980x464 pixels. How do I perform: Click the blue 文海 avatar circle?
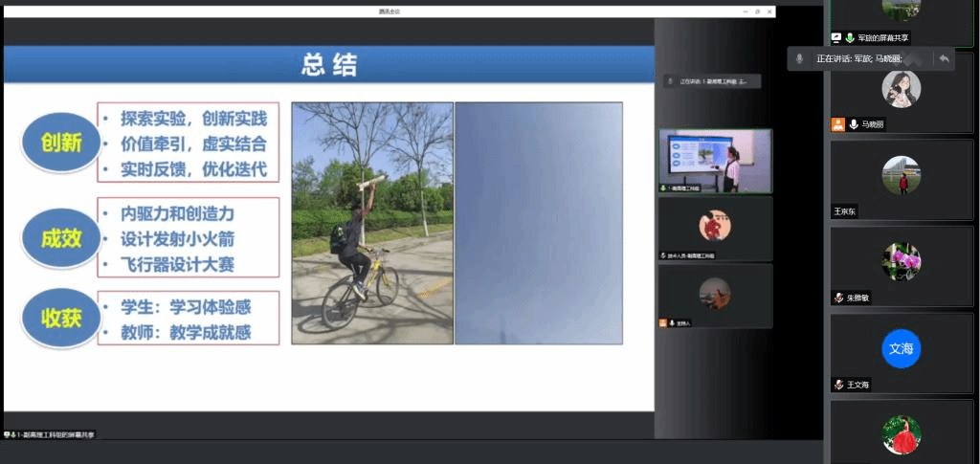click(x=901, y=349)
